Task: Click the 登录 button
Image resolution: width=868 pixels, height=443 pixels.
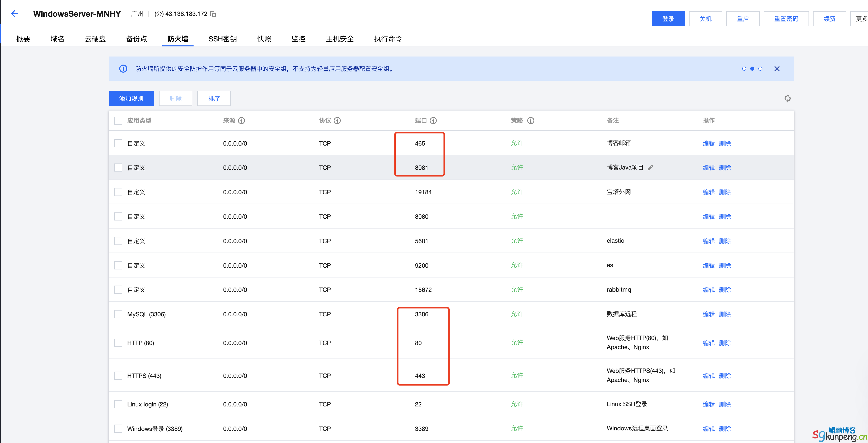Action: coord(668,19)
